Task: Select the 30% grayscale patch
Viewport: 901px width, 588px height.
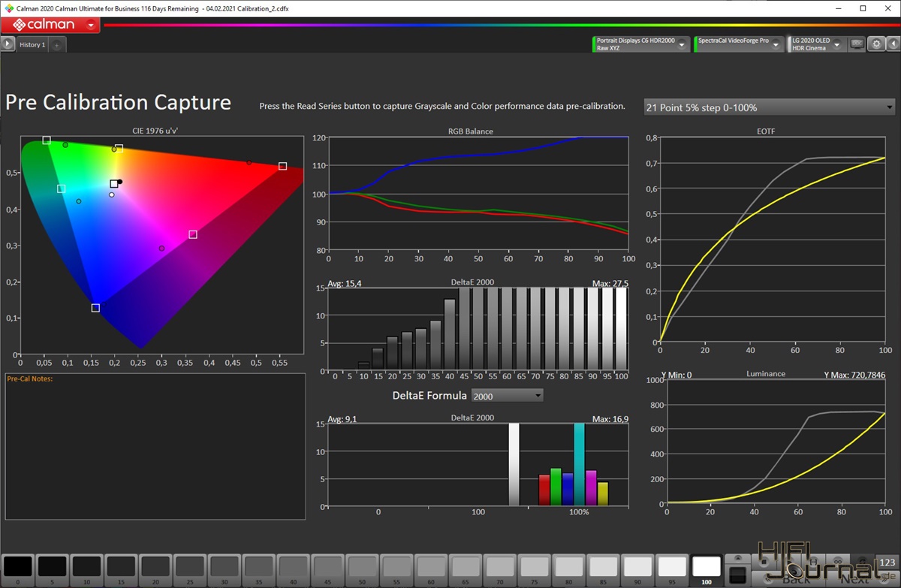Action: 224,570
